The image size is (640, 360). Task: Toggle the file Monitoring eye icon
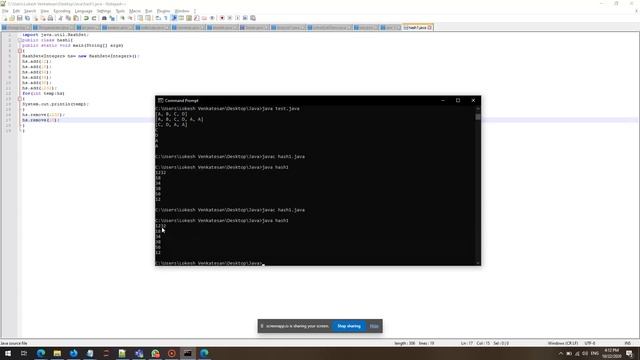coord(212,18)
